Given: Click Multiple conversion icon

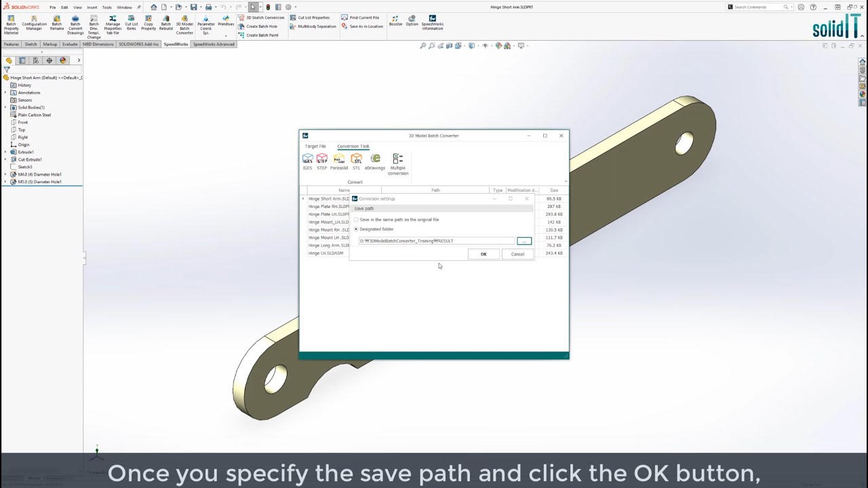Looking at the screenshot, I should click(x=398, y=165).
